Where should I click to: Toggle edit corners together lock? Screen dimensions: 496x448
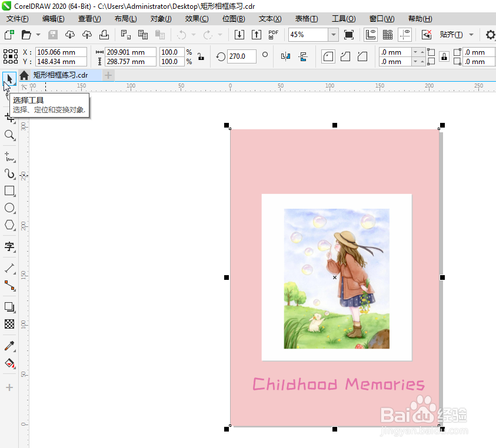(444, 57)
